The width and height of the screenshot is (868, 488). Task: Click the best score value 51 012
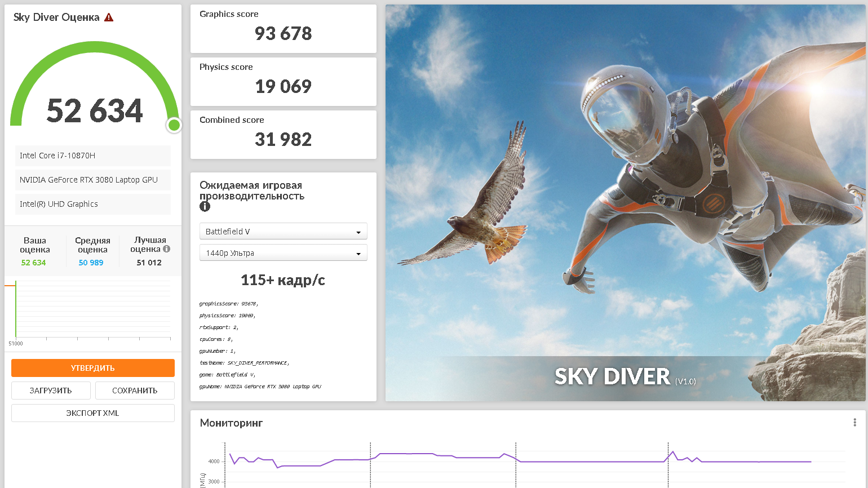[x=149, y=263]
